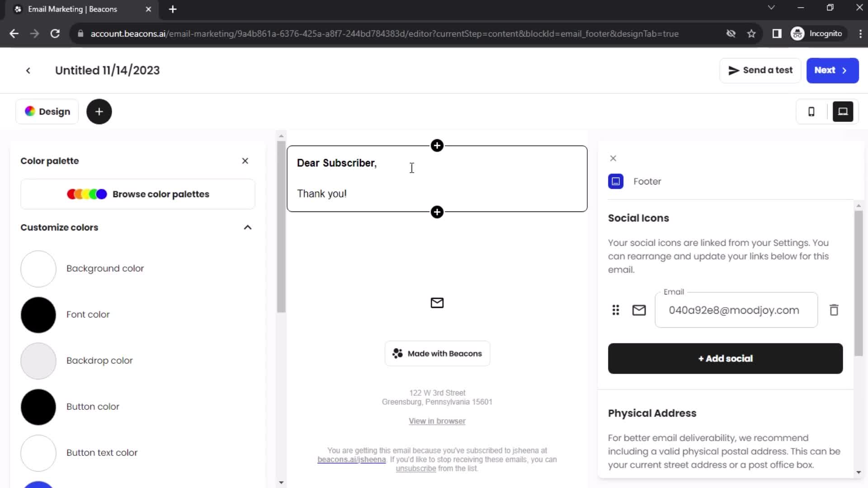Click the Design palette icon
The width and height of the screenshot is (868, 488).
coord(30,112)
